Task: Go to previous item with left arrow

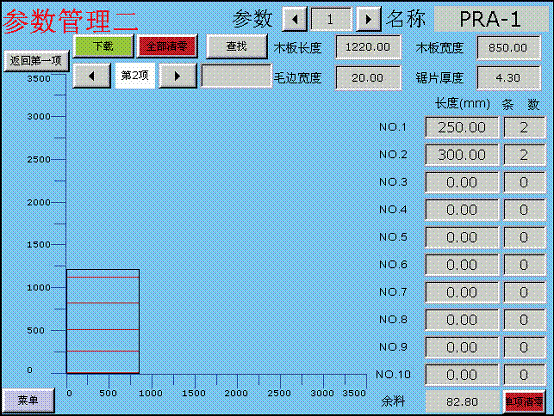Action: [92, 76]
